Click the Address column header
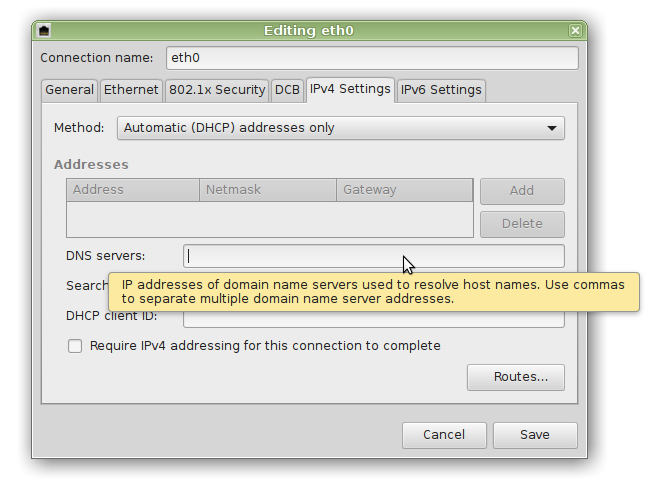 132,190
